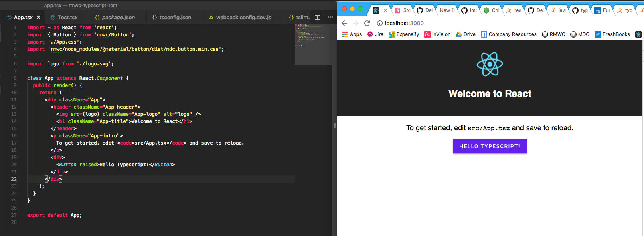Click the 'public render() {' code line
This screenshot has height=236, width=644.
click(58, 85)
